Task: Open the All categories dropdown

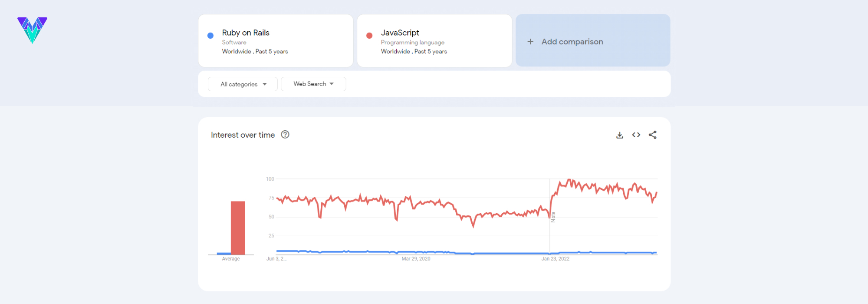Action: 242,84
